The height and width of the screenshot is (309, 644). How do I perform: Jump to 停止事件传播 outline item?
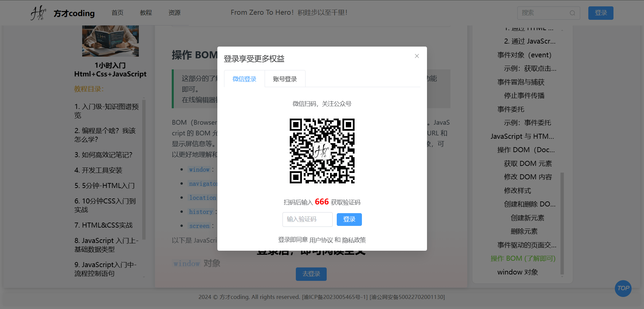(x=524, y=96)
